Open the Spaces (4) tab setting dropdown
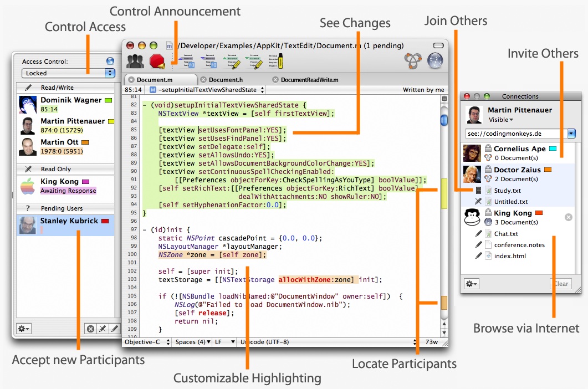Screen dimensions: 588x389 pos(193,342)
